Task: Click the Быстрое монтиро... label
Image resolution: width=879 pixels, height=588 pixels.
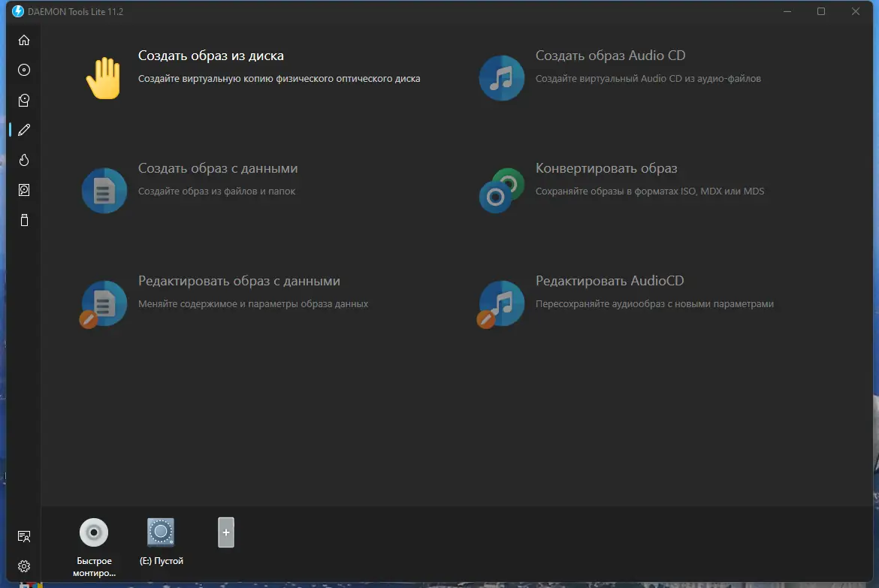Action: [x=94, y=567]
